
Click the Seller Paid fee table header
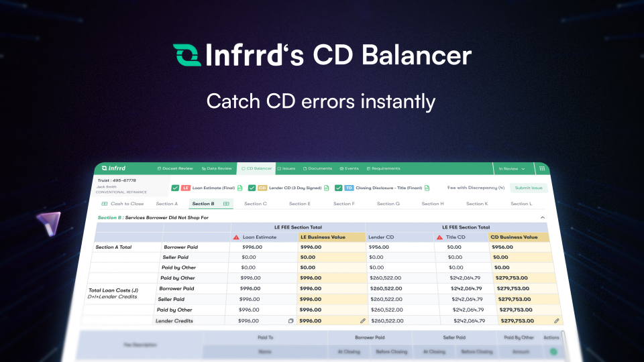tap(454, 337)
